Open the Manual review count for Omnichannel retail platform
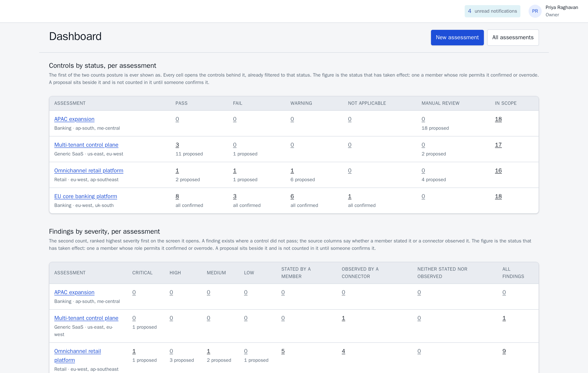Image resolution: width=588 pixels, height=373 pixels. click(423, 171)
